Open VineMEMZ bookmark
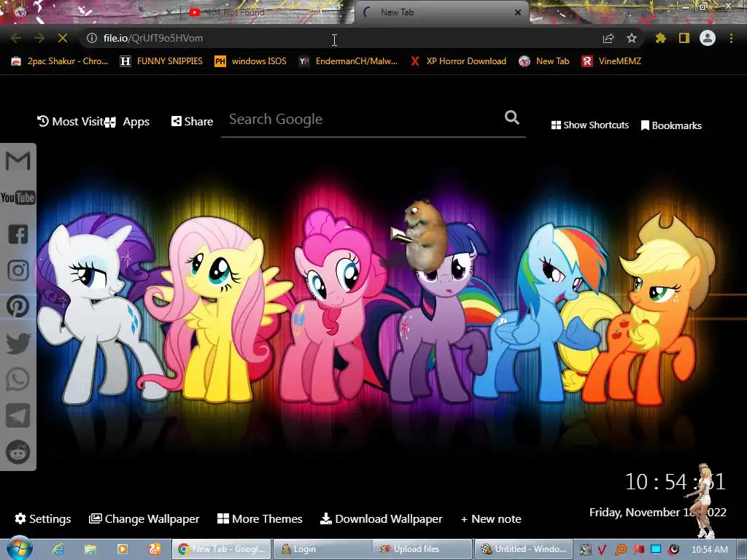 (x=612, y=61)
